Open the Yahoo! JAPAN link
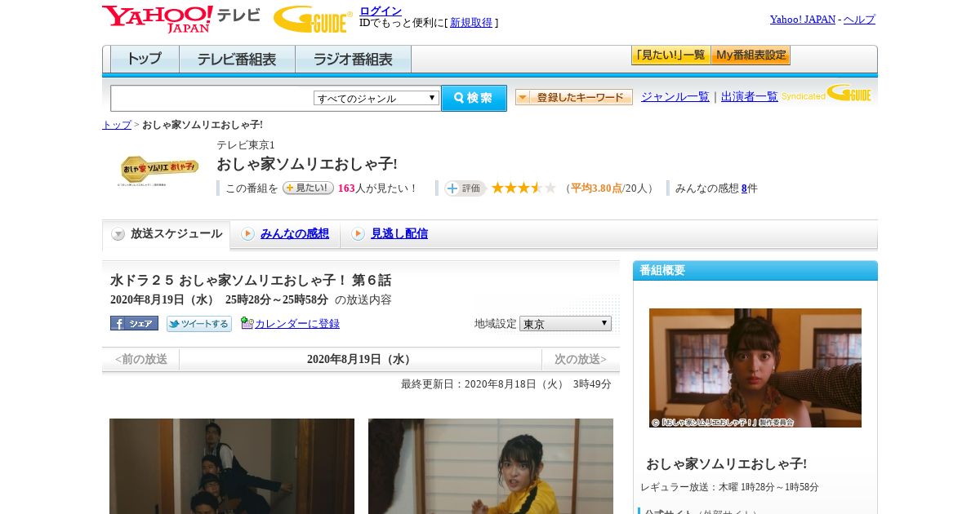980x514 pixels. (x=803, y=19)
